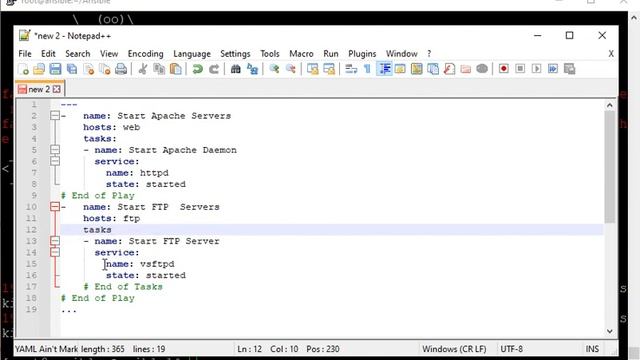
Task: Click the Close All toolbar icon
Action: point(104,69)
